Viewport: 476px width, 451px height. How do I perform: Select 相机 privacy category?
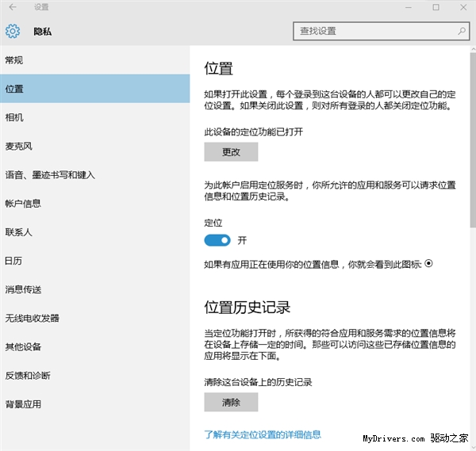click(x=14, y=117)
